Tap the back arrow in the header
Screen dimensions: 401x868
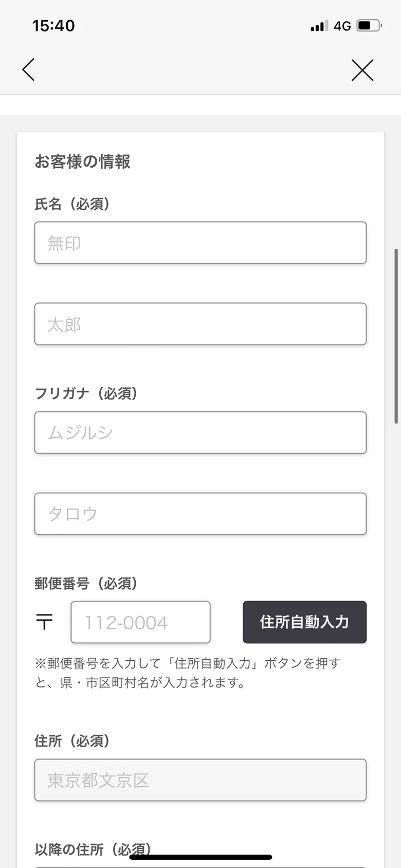[29, 69]
